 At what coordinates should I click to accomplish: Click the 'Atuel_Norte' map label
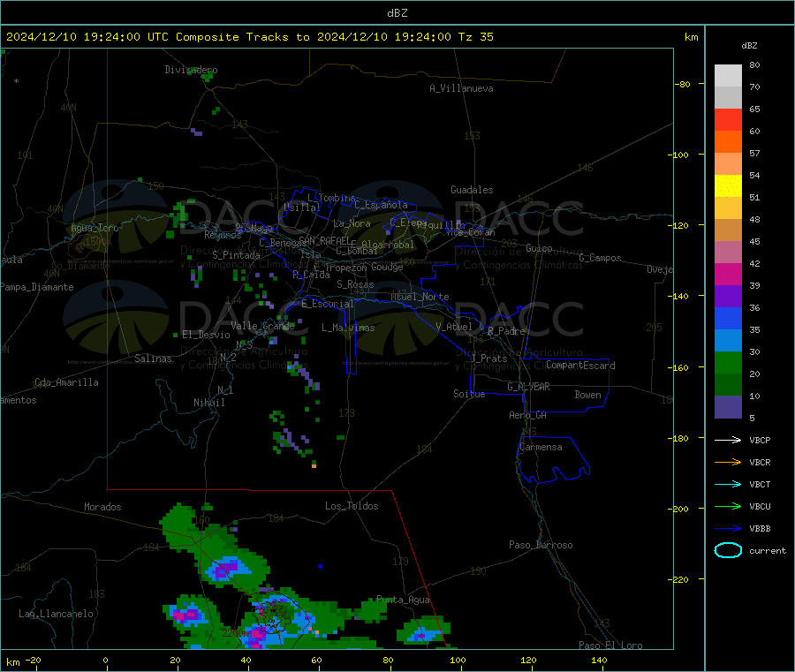pyautogui.click(x=420, y=297)
